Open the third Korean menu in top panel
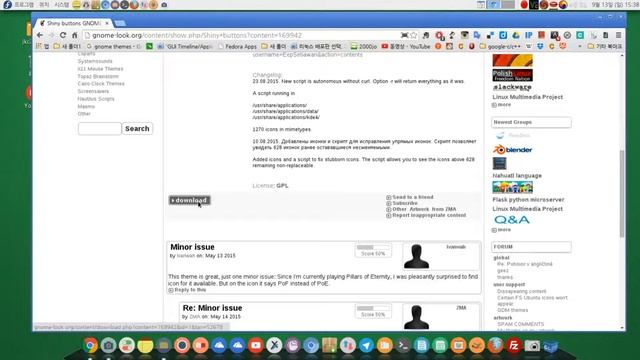 tap(62, 5)
